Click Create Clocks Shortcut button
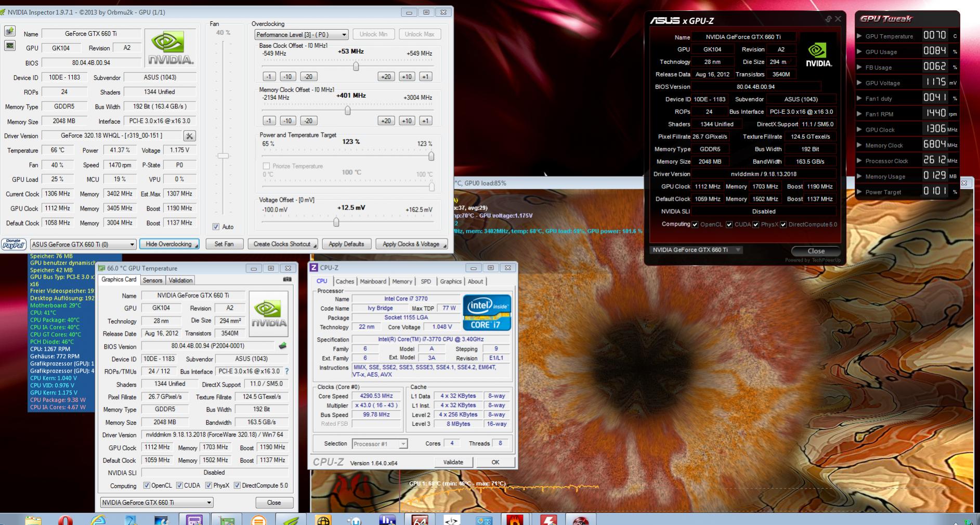980x525 pixels. point(282,244)
